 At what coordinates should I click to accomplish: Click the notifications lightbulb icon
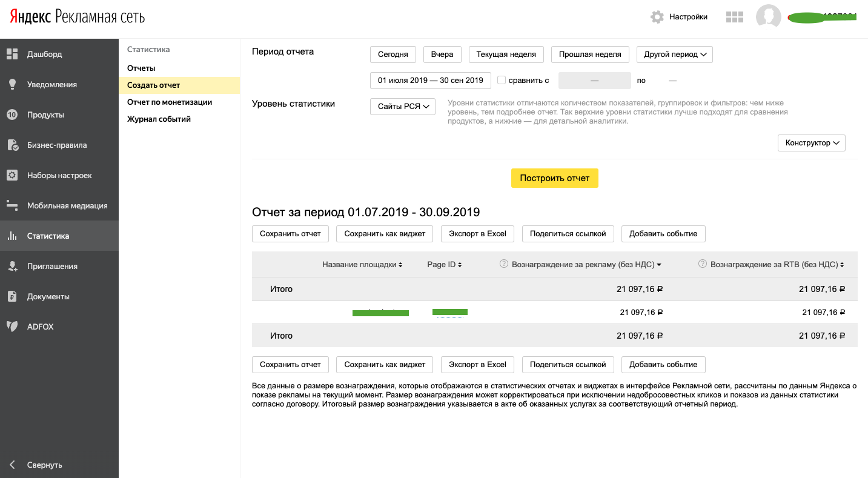coord(12,84)
